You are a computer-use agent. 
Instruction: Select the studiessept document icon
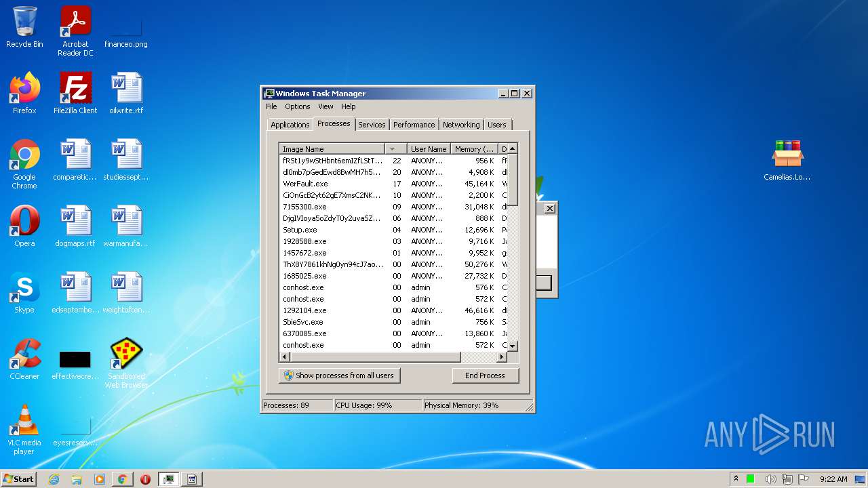(x=126, y=160)
